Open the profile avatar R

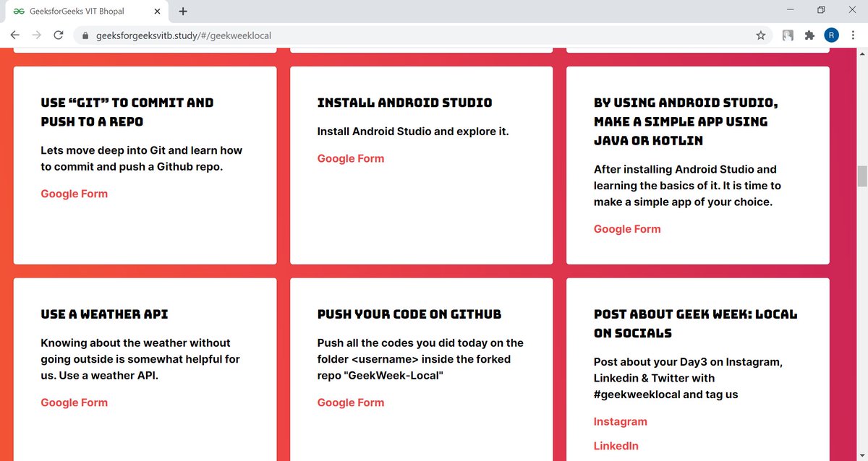(x=832, y=35)
